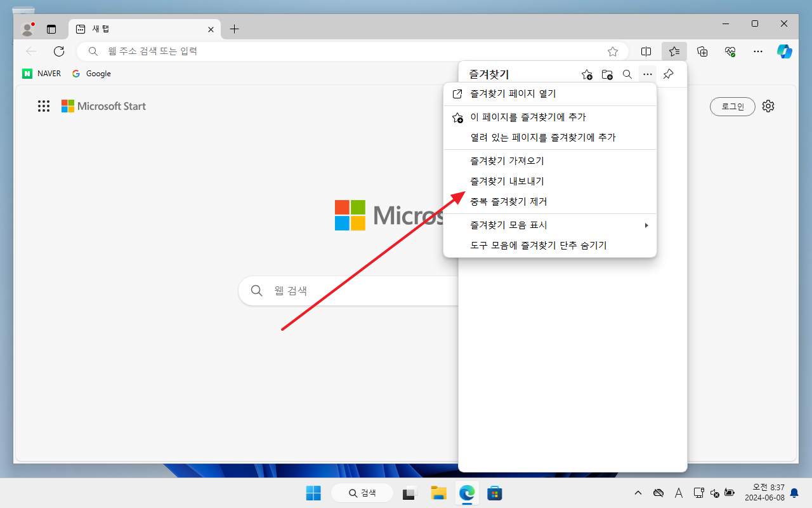This screenshot has height=508, width=812.
Task: Open File Explorer from taskbar
Action: 438,493
